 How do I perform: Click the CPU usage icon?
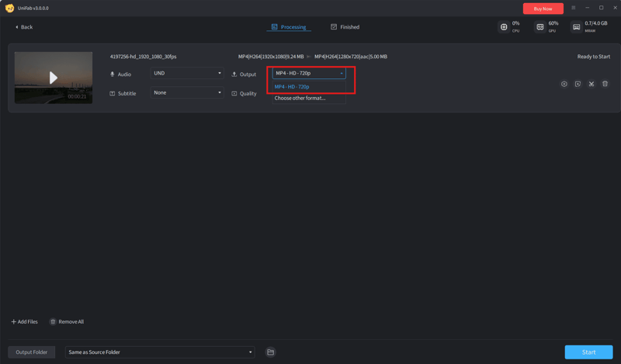click(x=504, y=27)
